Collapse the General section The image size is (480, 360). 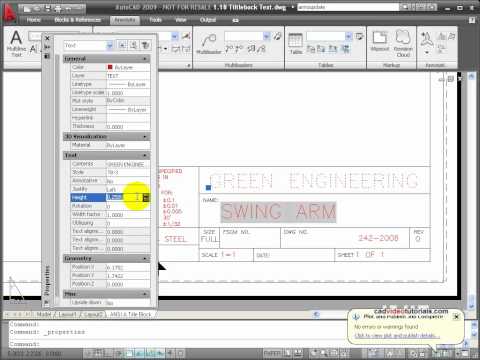coord(145,59)
